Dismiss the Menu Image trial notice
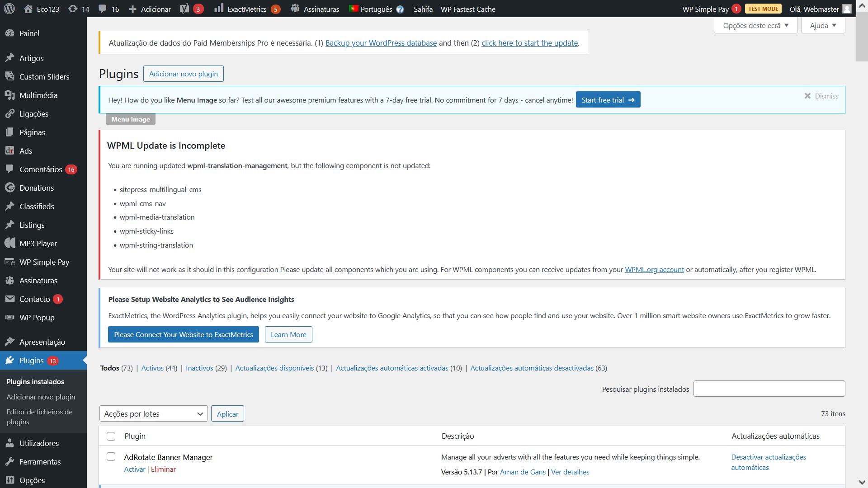The width and height of the screenshot is (868, 488). coord(821,96)
